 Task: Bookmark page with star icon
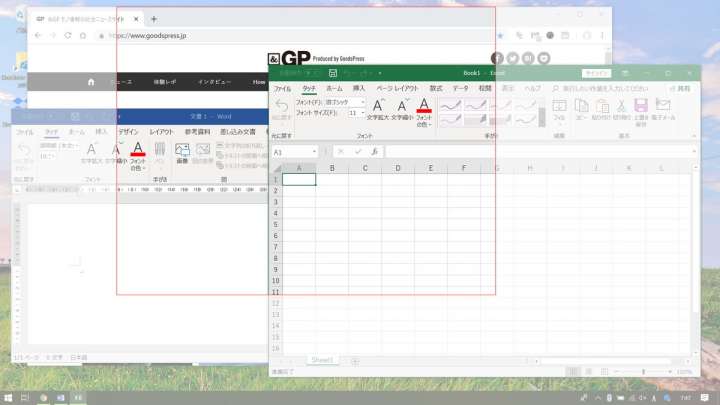(501, 35)
